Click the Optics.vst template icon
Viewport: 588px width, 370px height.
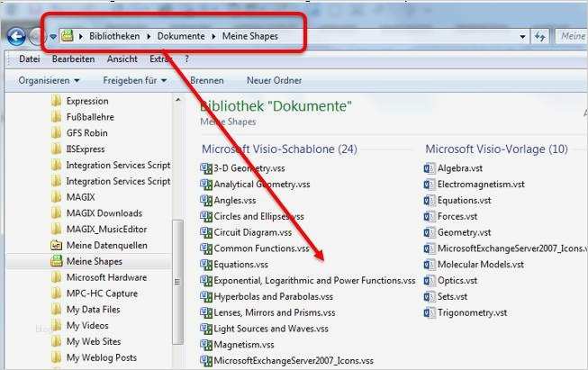click(430, 280)
